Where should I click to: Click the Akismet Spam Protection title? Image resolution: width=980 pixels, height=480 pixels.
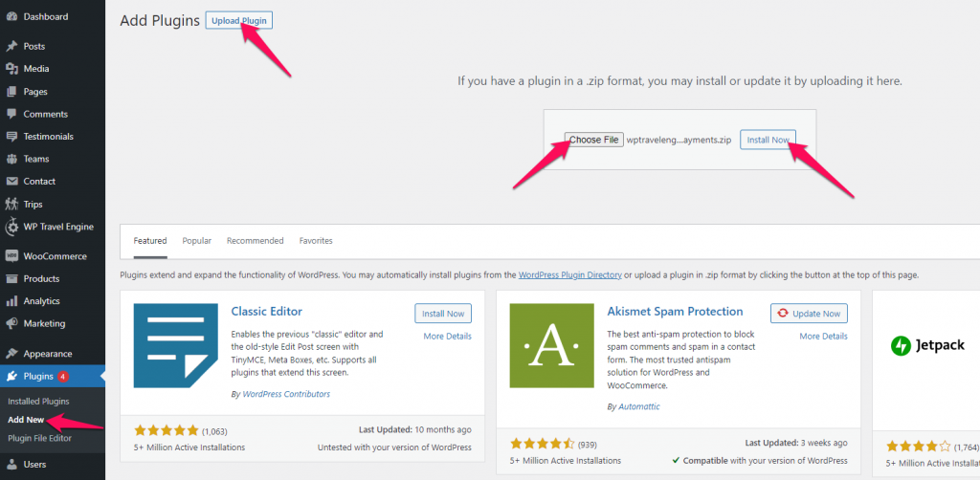tap(675, 312)
